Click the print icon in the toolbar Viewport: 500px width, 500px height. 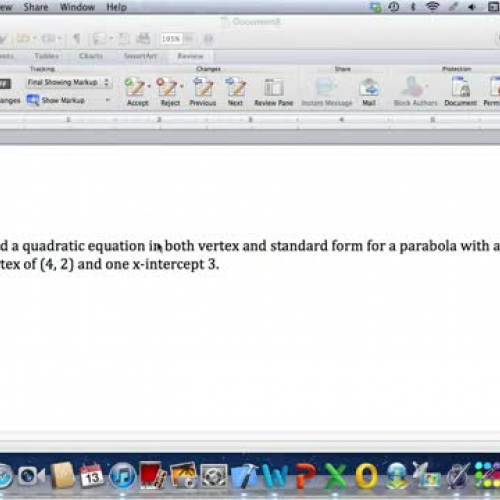(143, 39)
